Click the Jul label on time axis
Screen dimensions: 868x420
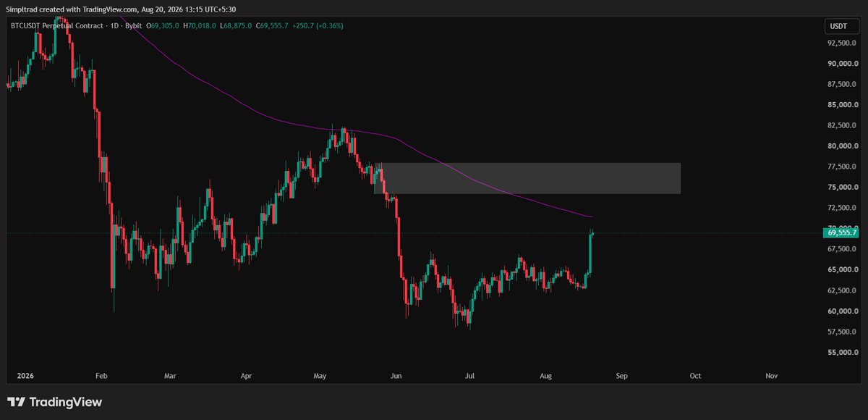(x=470, y=376)
